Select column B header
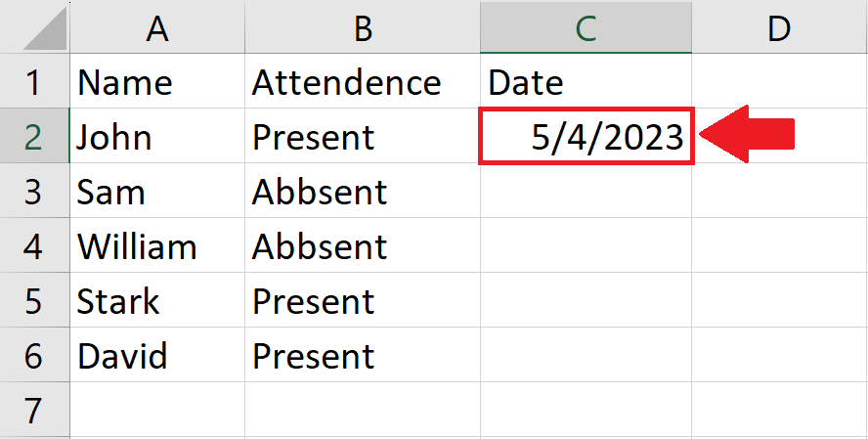Image resolution: width=868 pixels, height=439 pixels. tap(363, 27)
